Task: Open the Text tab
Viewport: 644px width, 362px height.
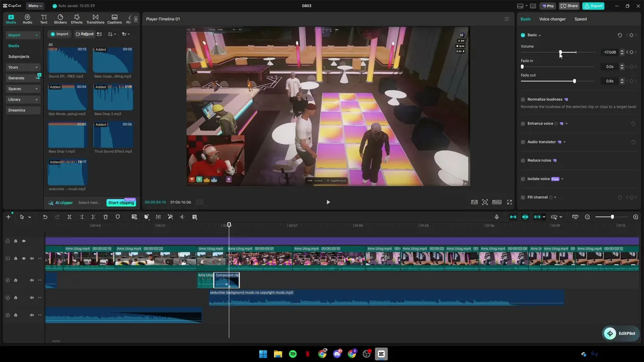Action: click(x=44, y=19)
